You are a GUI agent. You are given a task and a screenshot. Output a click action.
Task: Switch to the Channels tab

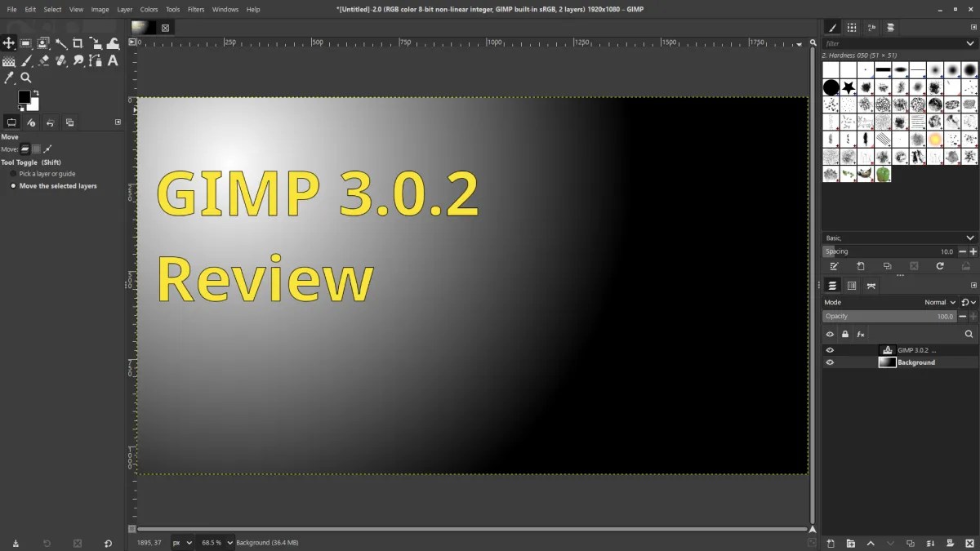point(852,285)
